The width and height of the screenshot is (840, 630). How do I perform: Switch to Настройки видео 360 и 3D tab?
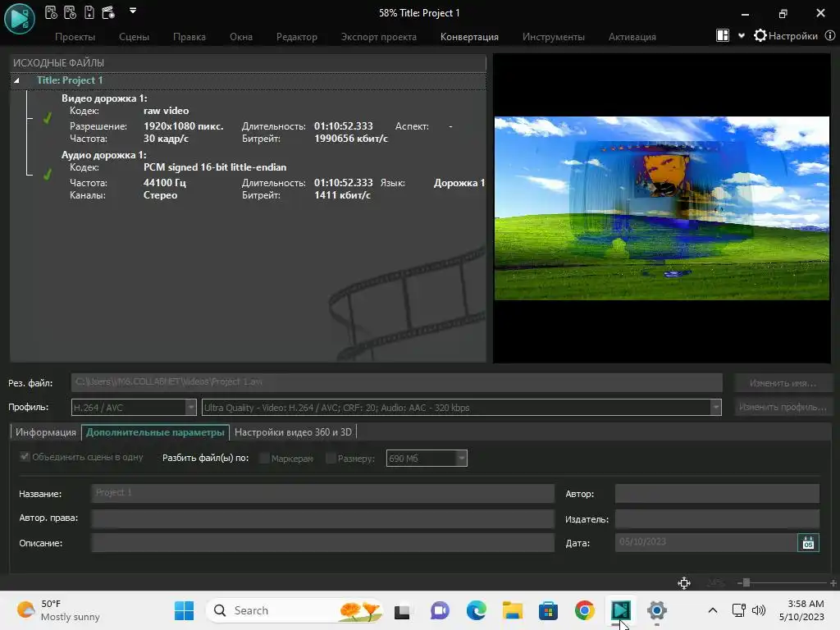point(293,432)
